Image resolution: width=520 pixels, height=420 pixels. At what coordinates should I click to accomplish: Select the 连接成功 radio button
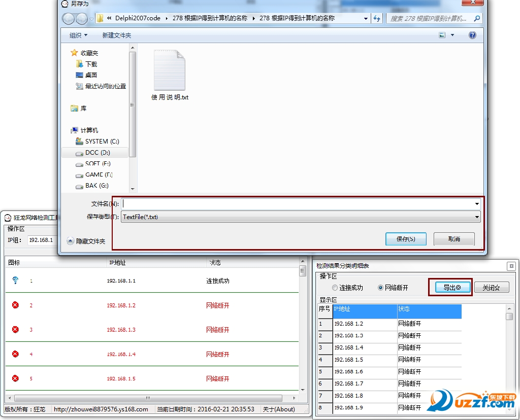click(335, 288)
